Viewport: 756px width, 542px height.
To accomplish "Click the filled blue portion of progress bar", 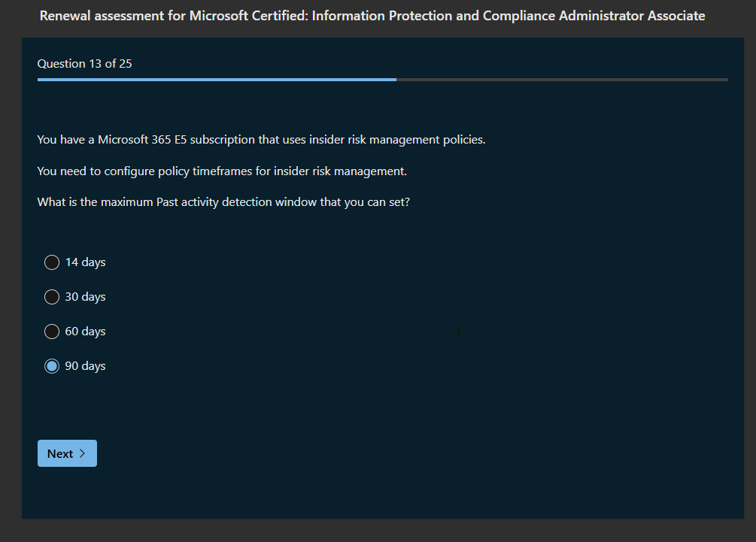I will pos(217,79).
